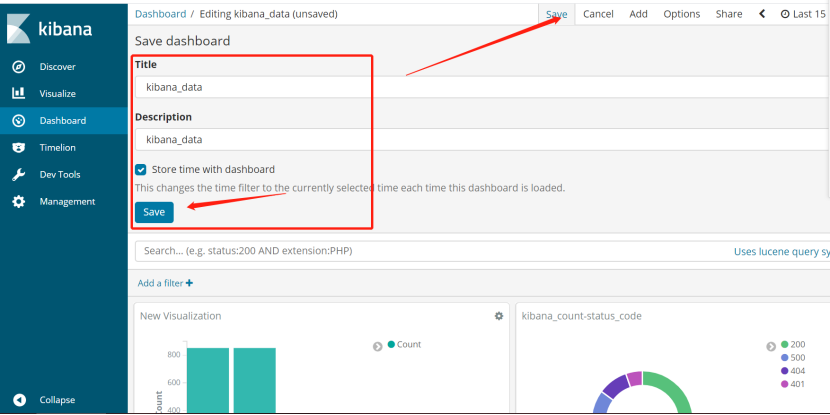Open Timelion mask icon
The image size is (830, 415).
tap(19, 148)
